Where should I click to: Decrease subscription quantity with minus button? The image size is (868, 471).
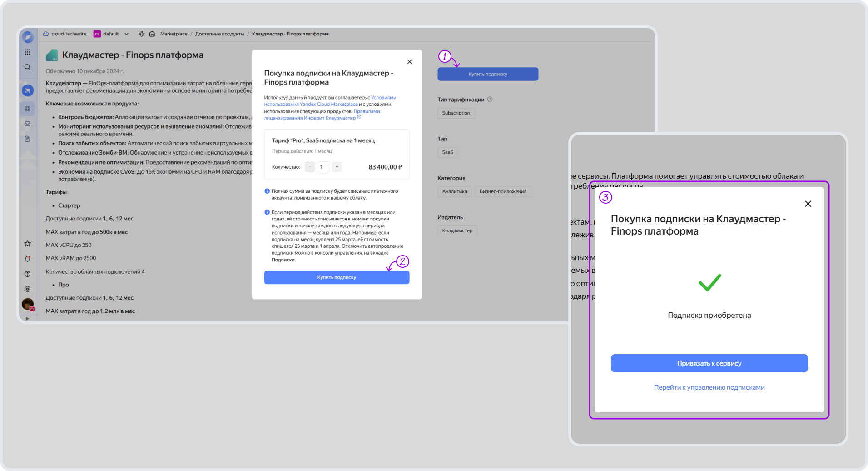pyautogui.click(x=310, y=167)
